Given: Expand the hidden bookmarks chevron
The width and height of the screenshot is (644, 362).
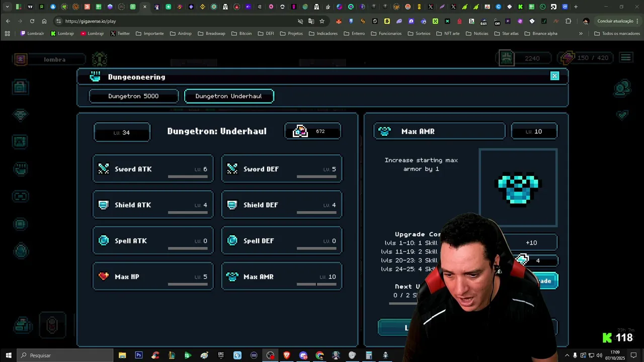Looking at the screenshot, I should (581, 33).
